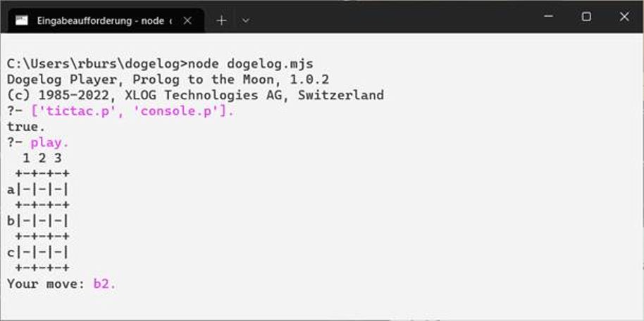
Task: Click the Dogelog Player version line
Action: coord(168,80)
